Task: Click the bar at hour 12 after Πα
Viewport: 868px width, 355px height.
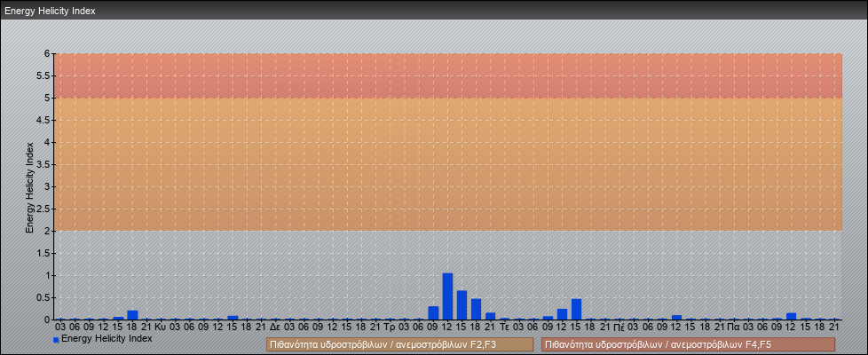Action: click(791, 316)
